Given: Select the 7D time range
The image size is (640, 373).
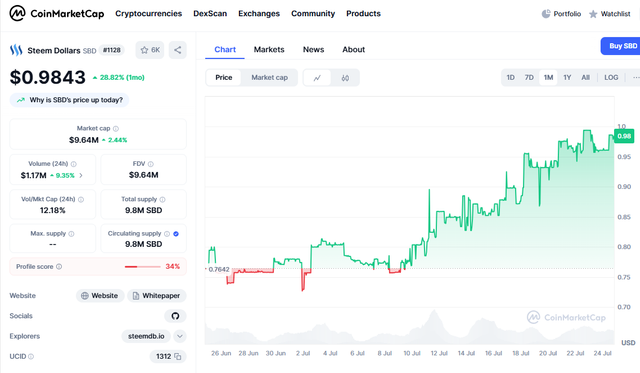Looking at the screenshot, I should tap(529, 78).
